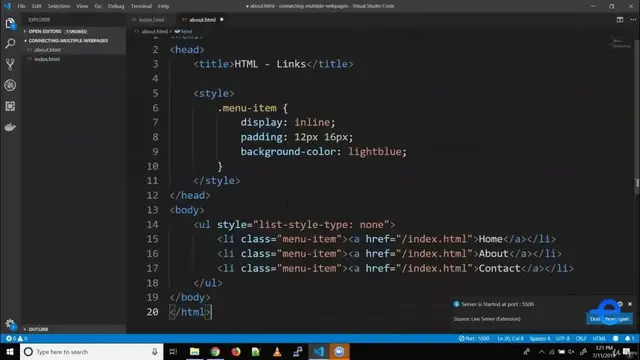Open the Extensions view

pos(10,106)
